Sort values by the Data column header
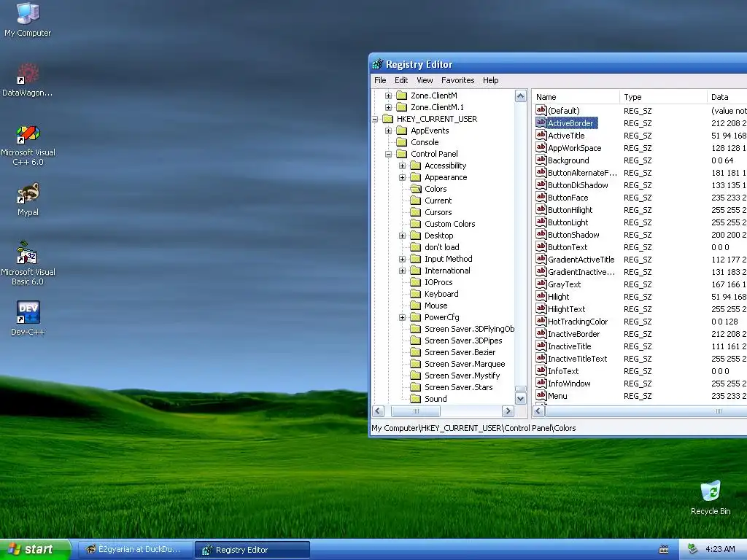The height and width of the screenshot is (560, 747). pyautogui.click(x=727, y=97)
